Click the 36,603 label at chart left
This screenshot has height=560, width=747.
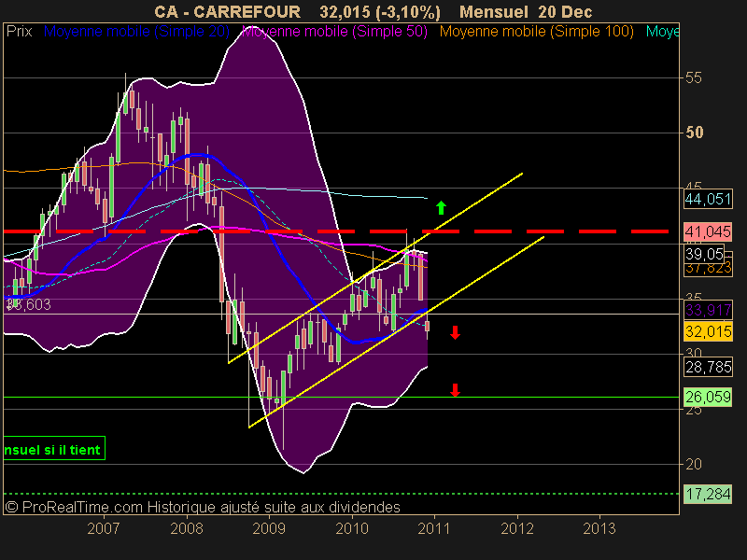[28, 305]
